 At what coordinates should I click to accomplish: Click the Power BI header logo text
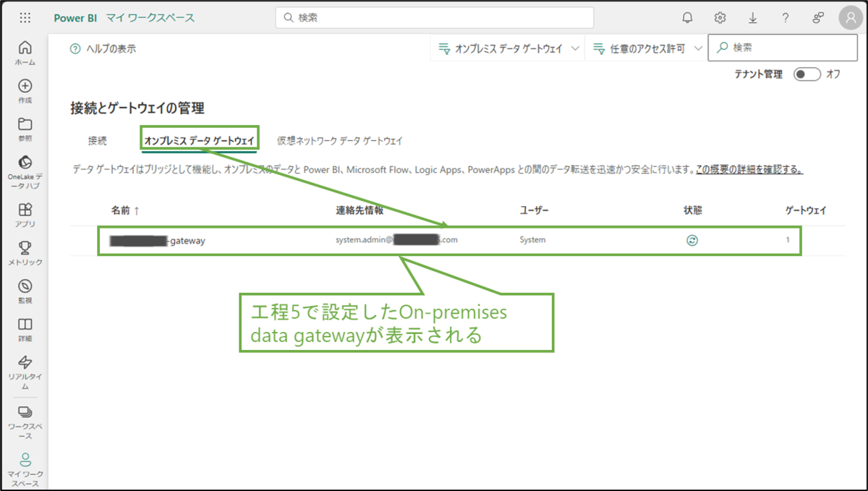click(x=75, y=18)
